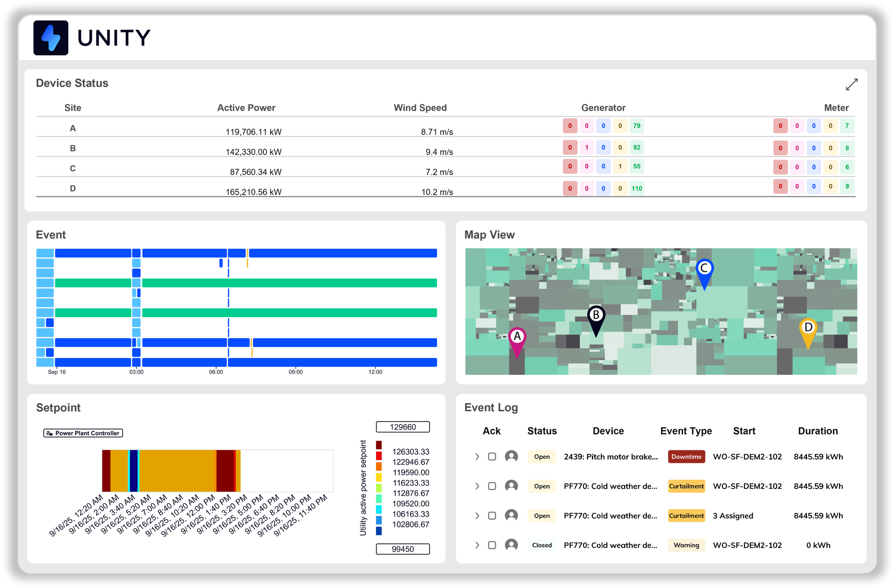Click the red Downtime event tag
This screenshot has width=895, height=588.
[686, 457]
